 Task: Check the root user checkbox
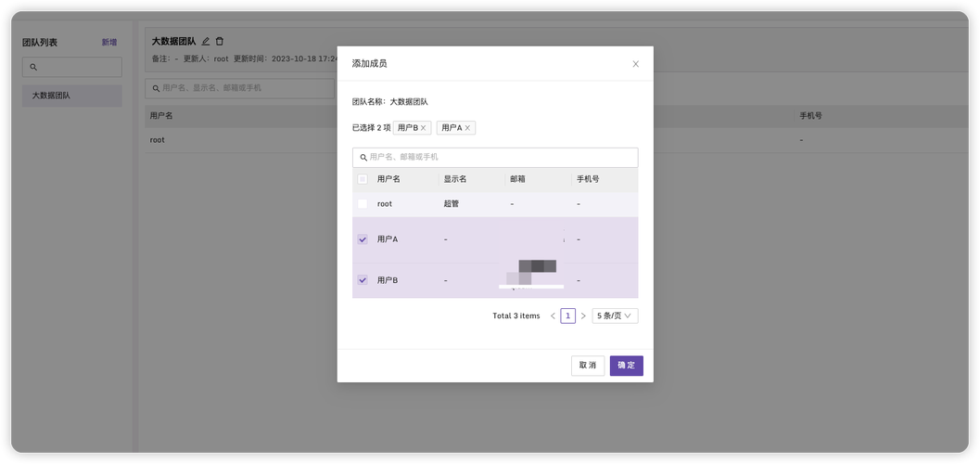(x=363, y=204)
